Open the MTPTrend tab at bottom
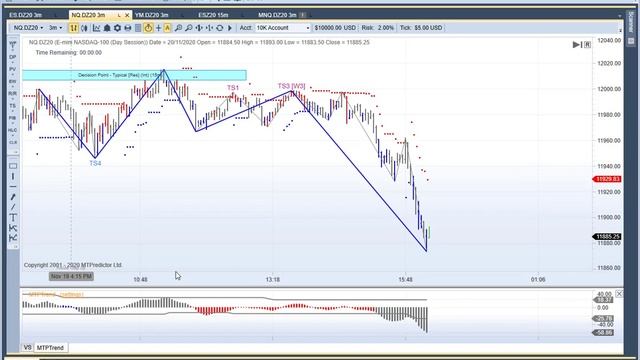 [x=50, y=348]
